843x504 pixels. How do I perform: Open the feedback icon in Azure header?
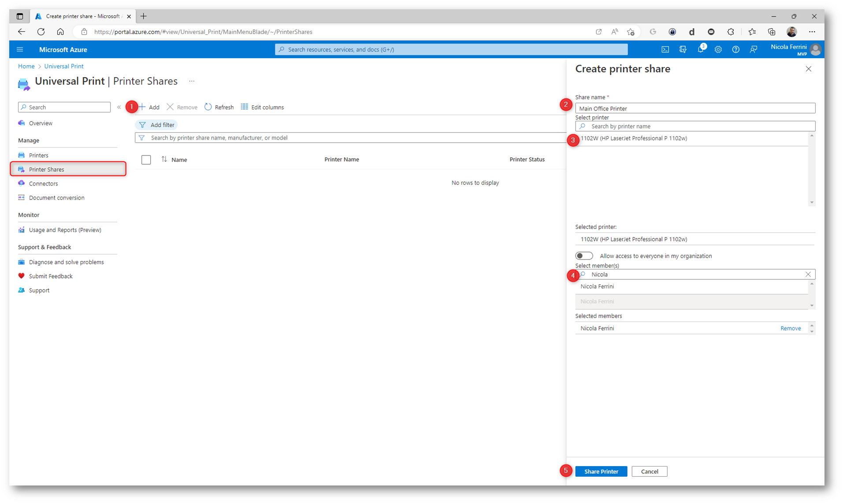coord(753,49)
